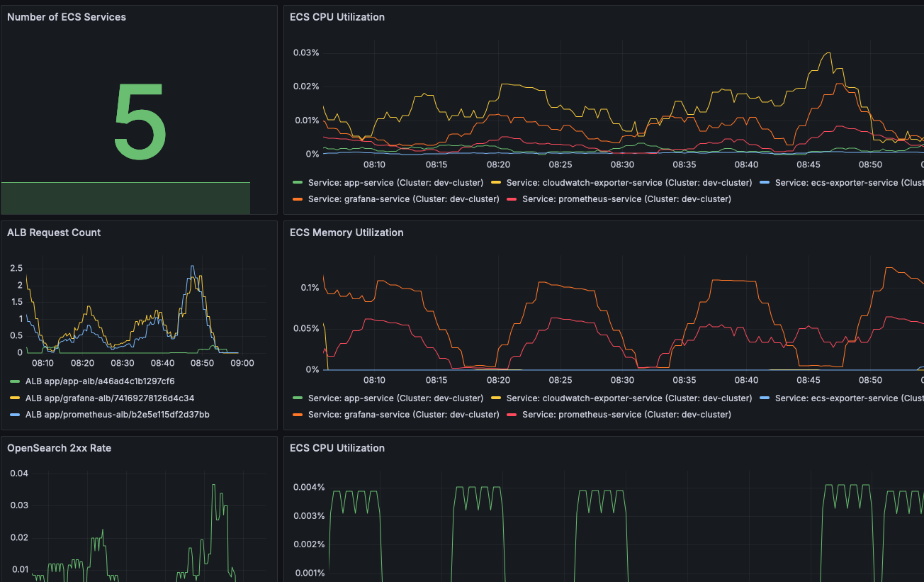Viewport: 924px width, 582px height.
Task: Change blue prometheus-alb color in ALB legend
Action: (x=15, y=414)
